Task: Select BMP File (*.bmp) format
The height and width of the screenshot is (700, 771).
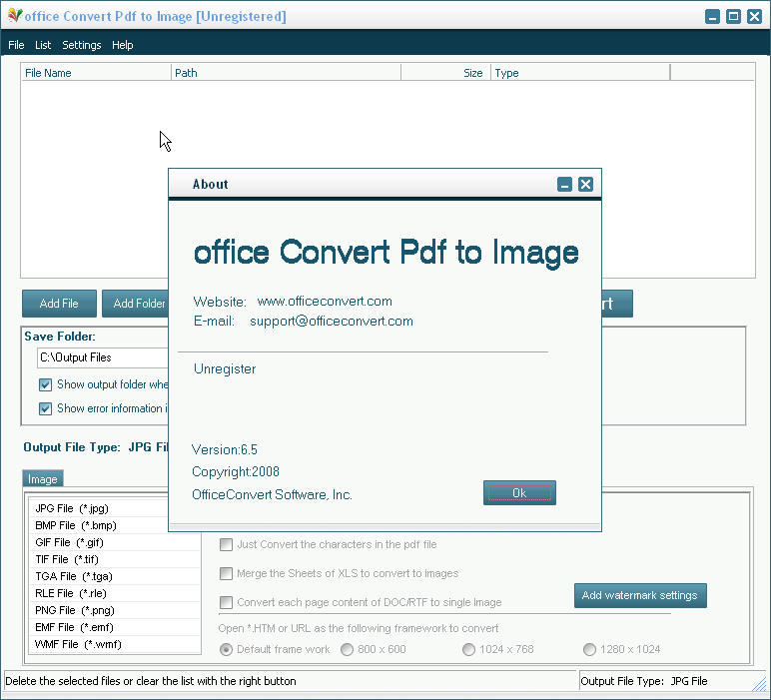Action: [x=115, y=525]
